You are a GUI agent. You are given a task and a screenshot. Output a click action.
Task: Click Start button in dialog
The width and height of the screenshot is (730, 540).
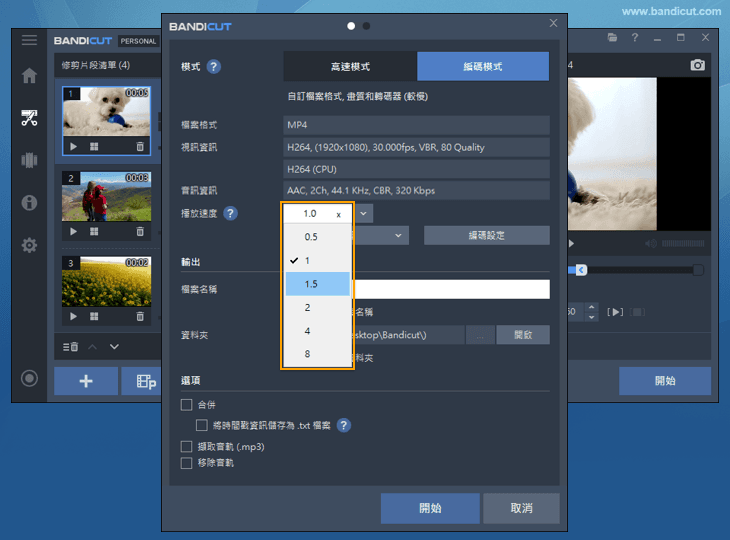(430, 508)
